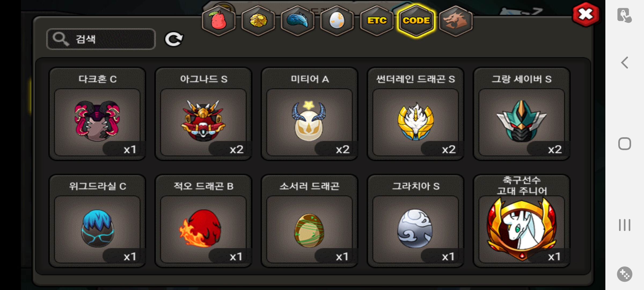The width and height of the screenshot is (644, 290).
Task: Select the 축구선수 고대 주니어 item
Action: (x=522, y=221)
